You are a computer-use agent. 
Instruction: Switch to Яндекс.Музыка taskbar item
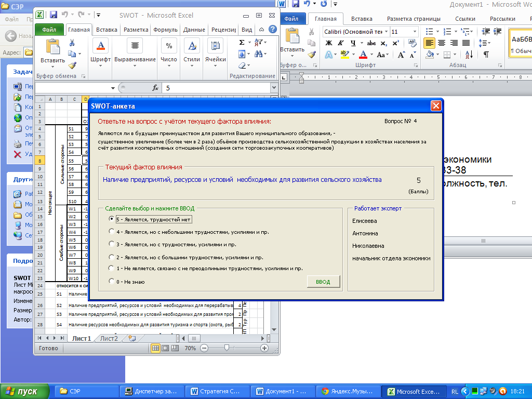348,392
